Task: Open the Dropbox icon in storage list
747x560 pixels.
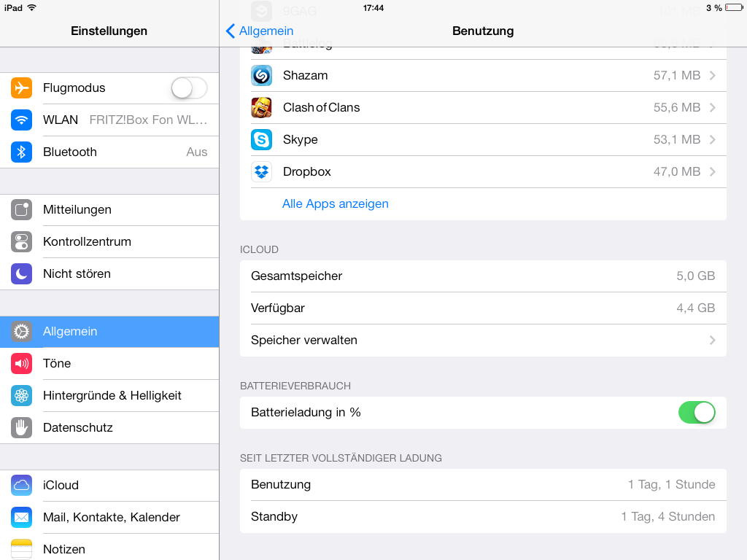Action: pyautogui.click(x=262, y=171)
